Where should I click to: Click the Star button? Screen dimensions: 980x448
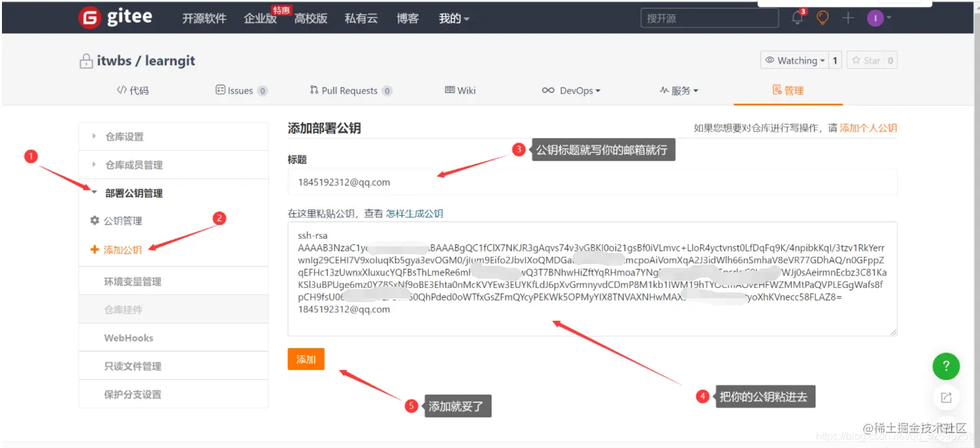(x=865, y=60)
